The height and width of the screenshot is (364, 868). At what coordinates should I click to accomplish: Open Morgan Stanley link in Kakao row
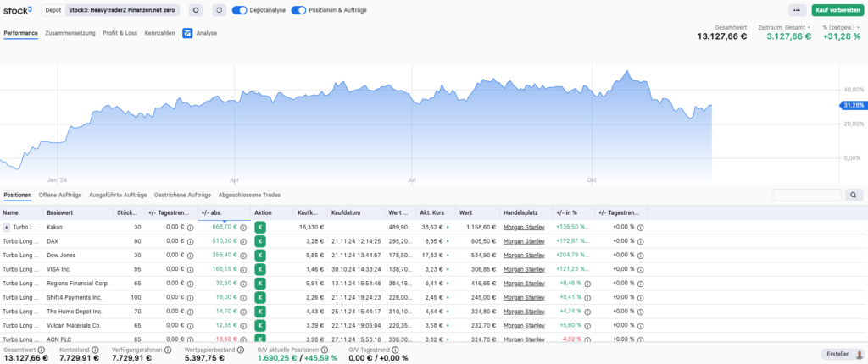tap(524, 228)
